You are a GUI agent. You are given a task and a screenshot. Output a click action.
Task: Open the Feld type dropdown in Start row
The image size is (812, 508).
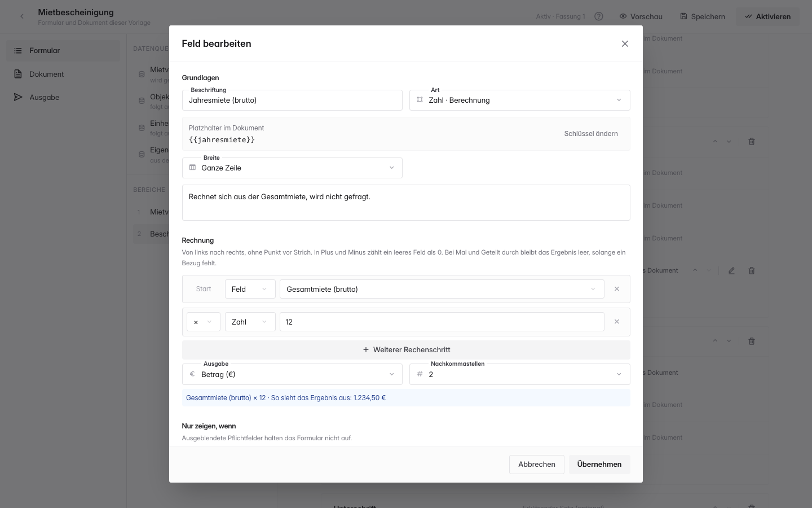250,289
